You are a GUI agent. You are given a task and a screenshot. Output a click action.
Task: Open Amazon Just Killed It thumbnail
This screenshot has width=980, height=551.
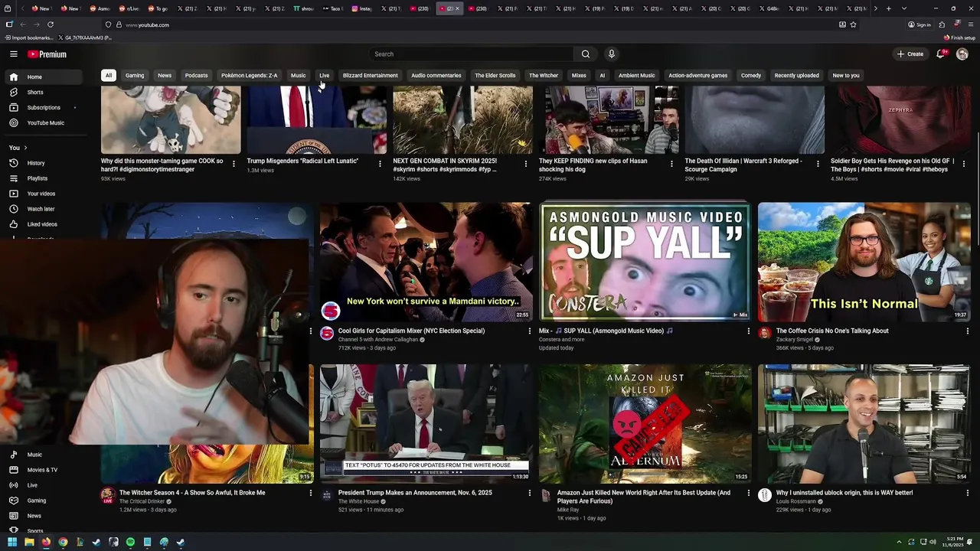click(645, 423)
